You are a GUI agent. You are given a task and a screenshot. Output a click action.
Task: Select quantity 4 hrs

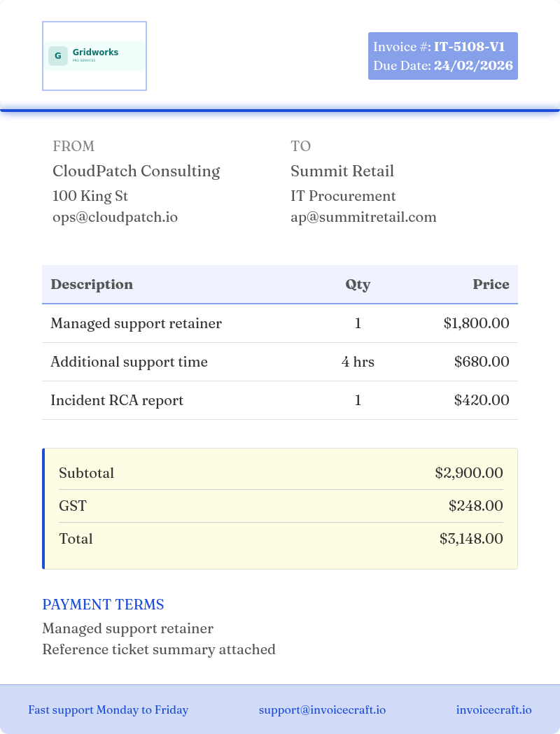pyautogui.click(x=358, y=362)
